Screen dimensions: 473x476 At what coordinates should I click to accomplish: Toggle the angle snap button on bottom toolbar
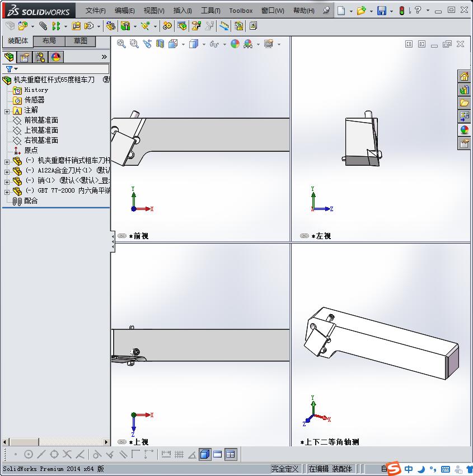click(192, 455)
